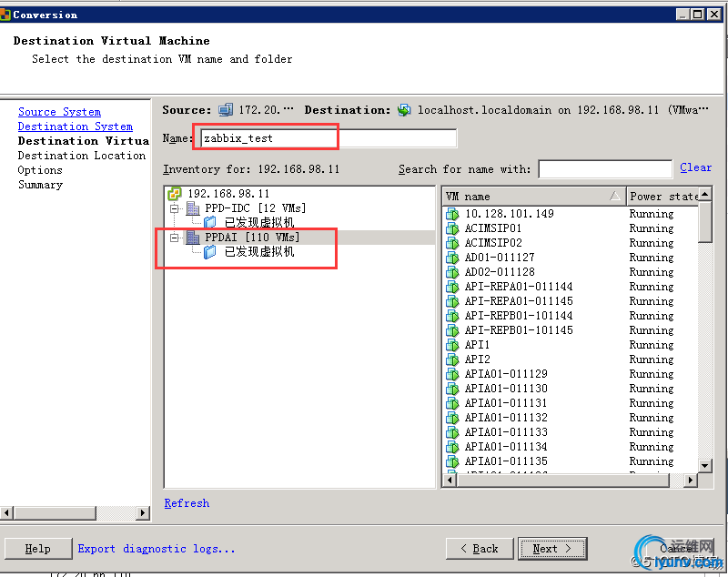The height and width of the screenshot is (577, 728).
Task: Click the VM icon beside API1
Action: pyautogui.click(x=452, y=345)
